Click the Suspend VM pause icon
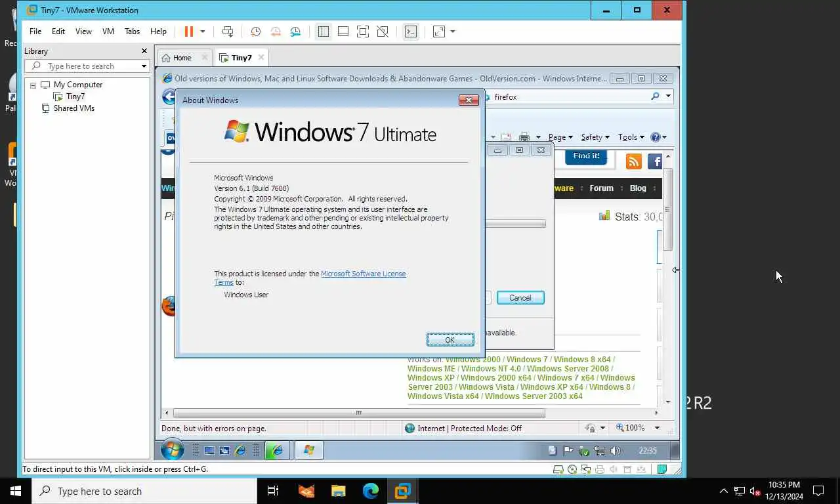This screenshot has width=840, height=504. (x=189, y=31)
